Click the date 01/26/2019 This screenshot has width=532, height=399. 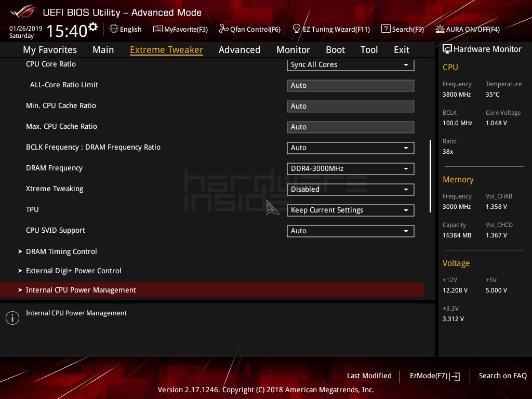26,29
